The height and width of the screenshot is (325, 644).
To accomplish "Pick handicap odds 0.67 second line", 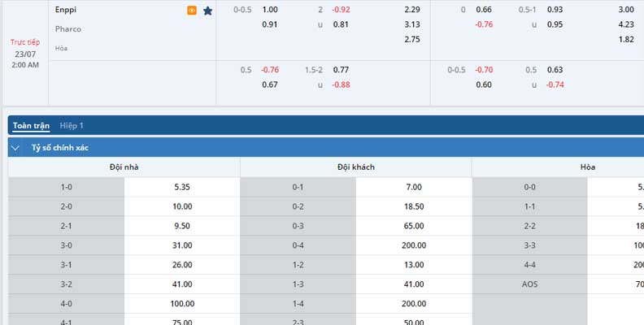I will click(x=270, y=85).
